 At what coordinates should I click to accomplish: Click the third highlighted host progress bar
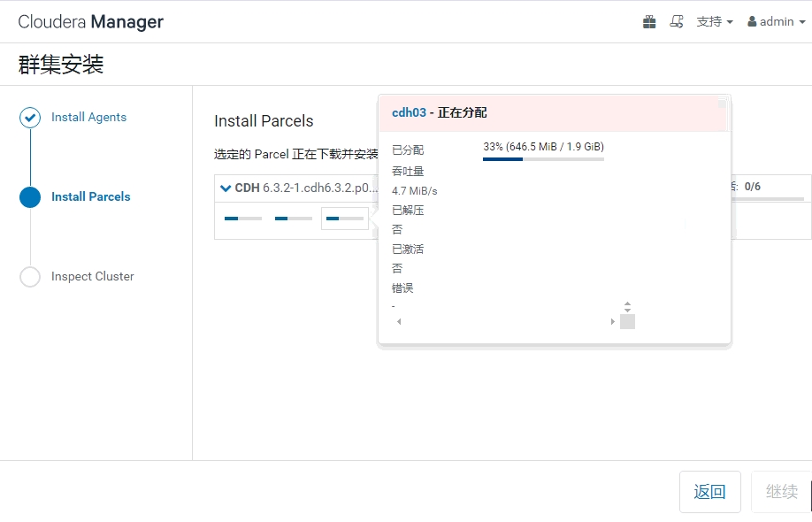coord(344,219)
